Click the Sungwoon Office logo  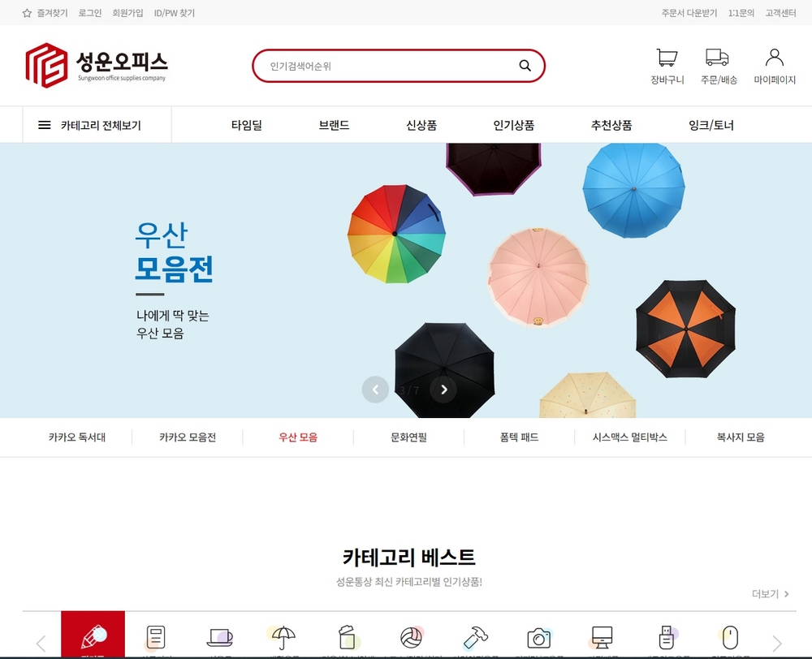(97, 65)
